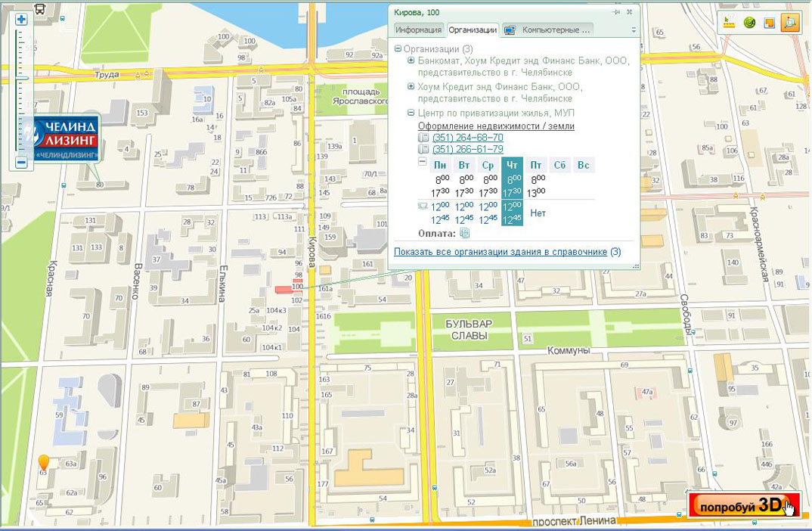
Task: Click the orange square map layer icon
Action: point(770,23)
